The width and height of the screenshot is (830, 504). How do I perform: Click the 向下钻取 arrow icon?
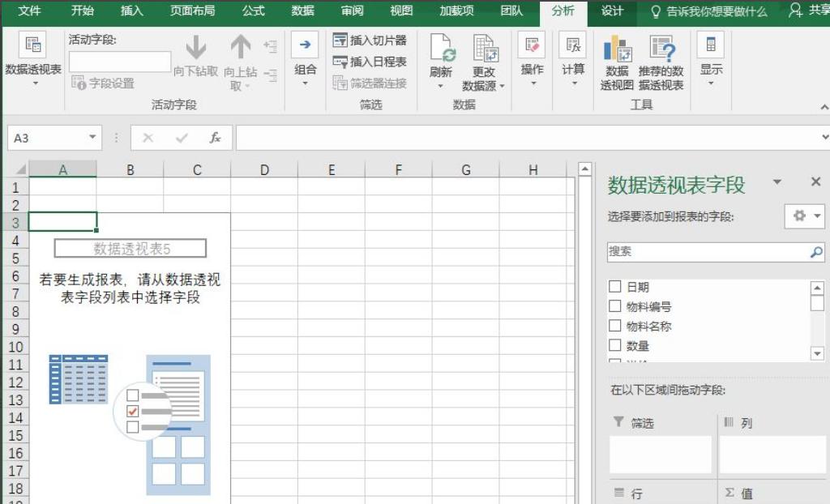(196, 48)
